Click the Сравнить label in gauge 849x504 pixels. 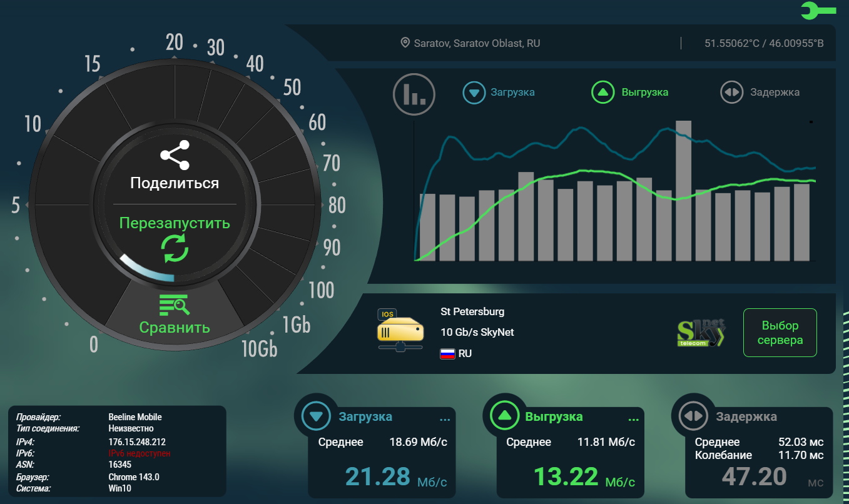pyautogui.click(x=175, y=328)
